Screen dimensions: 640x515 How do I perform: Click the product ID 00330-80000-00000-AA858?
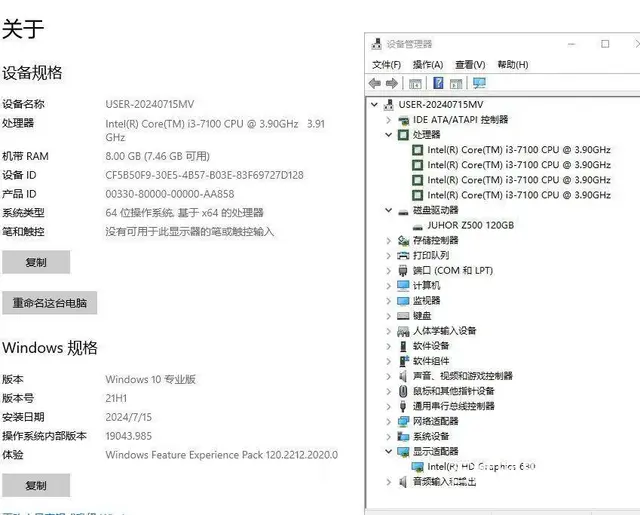(x=170, y=194)
